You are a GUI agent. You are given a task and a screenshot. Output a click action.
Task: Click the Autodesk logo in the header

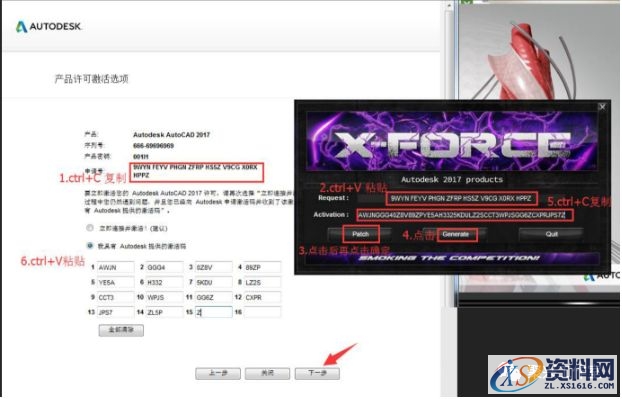point(48,27)
